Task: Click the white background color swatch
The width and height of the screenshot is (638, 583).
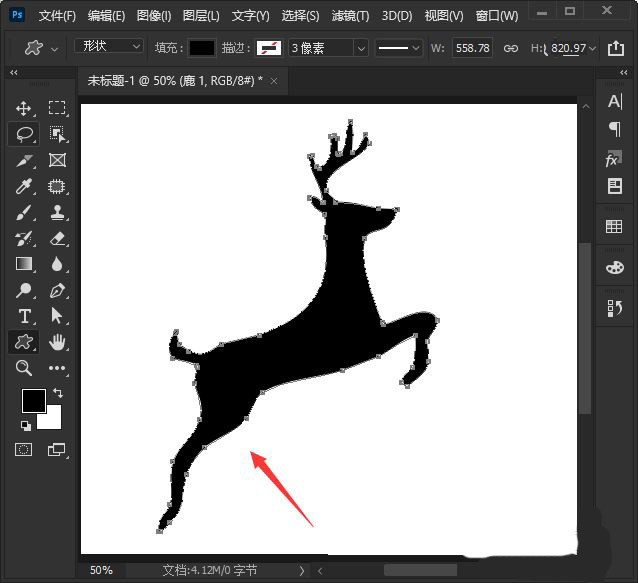Action: tap(53, 420)
